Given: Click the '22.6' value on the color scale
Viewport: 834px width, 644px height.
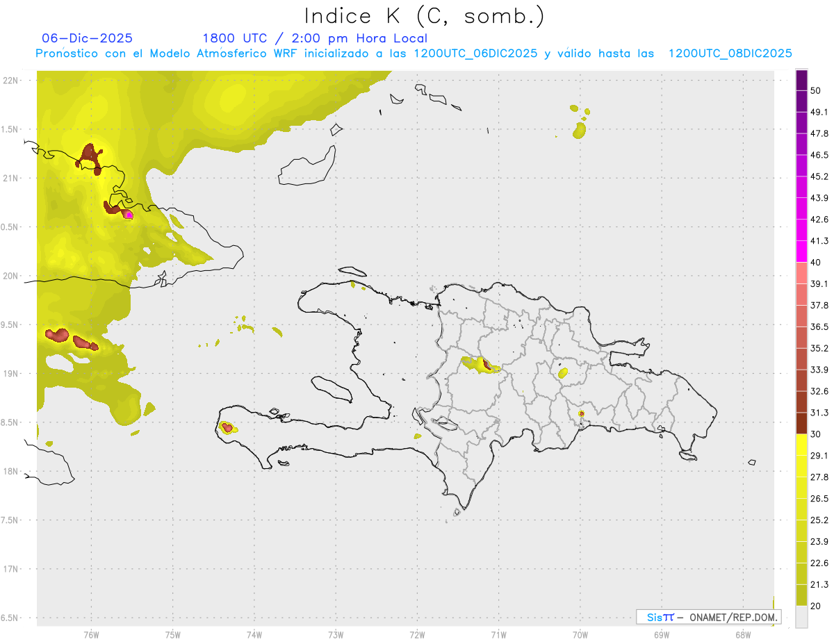Looking at the screenshot, I should [x=819, y=563].
